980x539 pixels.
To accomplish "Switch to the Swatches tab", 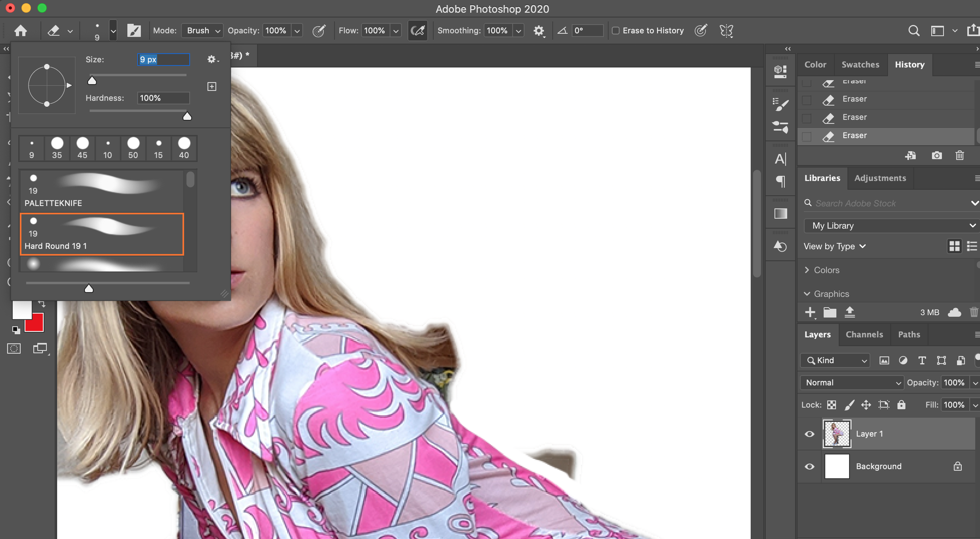I will (x=860, y=64).
